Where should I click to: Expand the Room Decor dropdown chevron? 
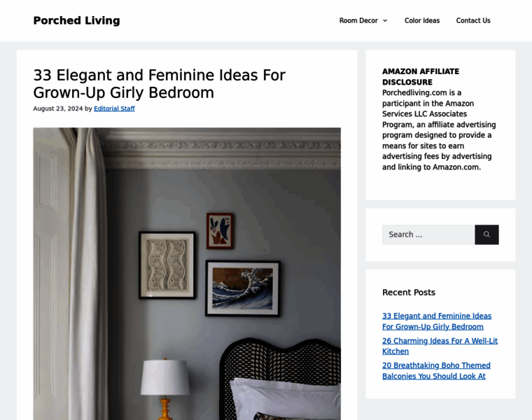[385, 21]
